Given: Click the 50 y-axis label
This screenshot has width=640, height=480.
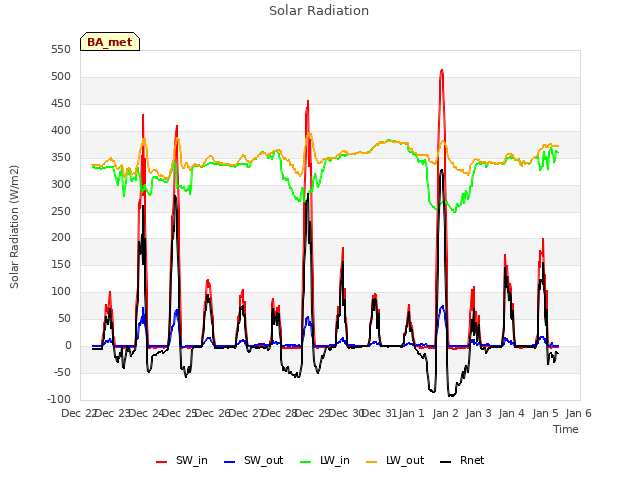Looking at the screenshot, I should [x=64, y=318].
